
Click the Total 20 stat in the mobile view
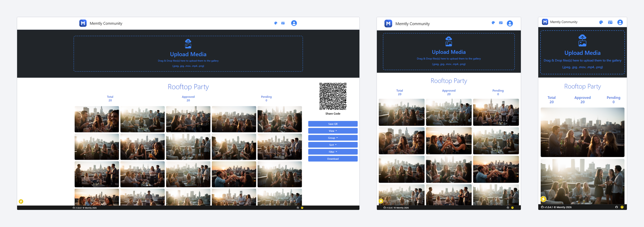tap(552, 100)
